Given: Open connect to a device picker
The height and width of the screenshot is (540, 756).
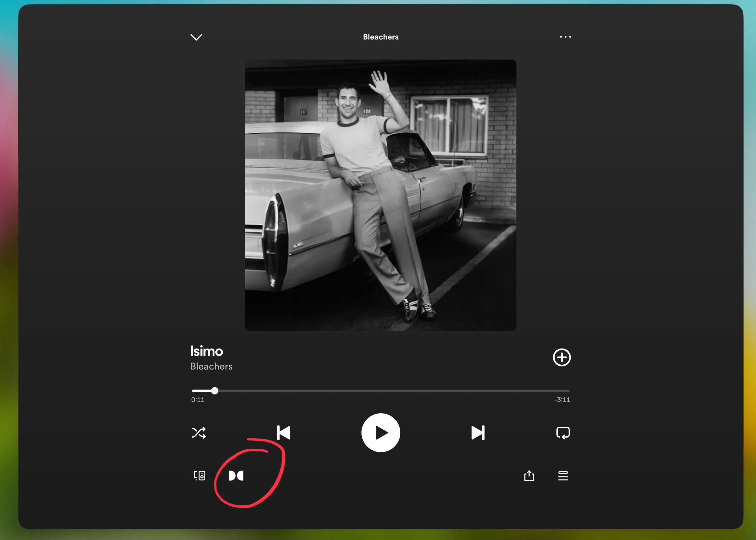Looking at the screenshot, I should [x=199, y=476].
